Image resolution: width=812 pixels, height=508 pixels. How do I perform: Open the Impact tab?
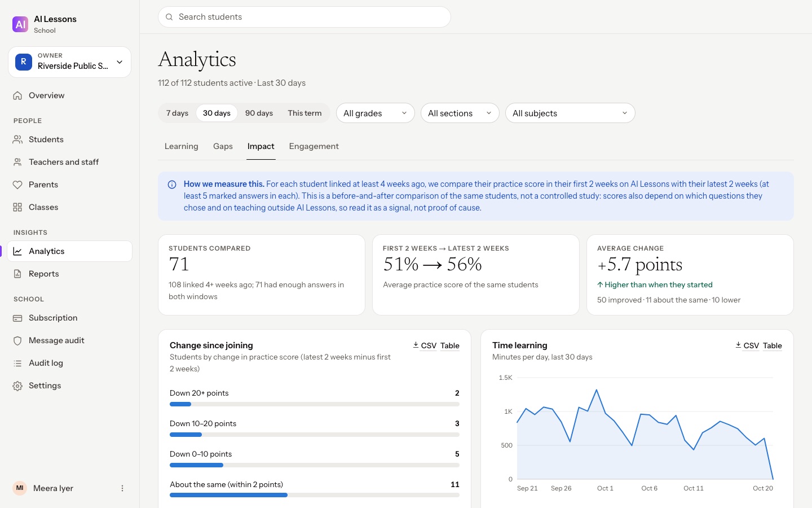tap(261, 146)
